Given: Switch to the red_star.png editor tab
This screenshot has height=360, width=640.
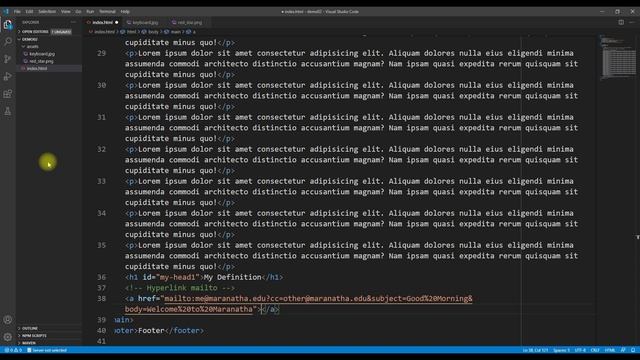Looking at the screenshot, I should pos(189,22).
